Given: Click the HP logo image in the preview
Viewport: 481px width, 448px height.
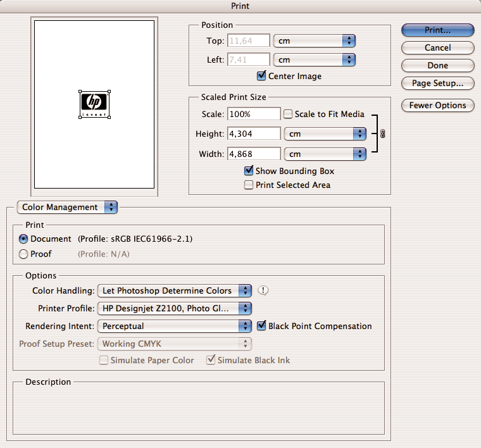Looking at the screenshot, I should 94,104.
